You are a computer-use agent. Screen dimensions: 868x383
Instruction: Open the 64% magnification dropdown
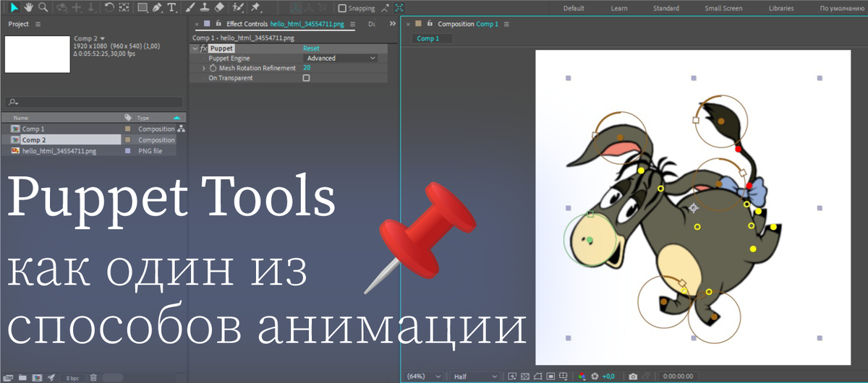point(424,376)
